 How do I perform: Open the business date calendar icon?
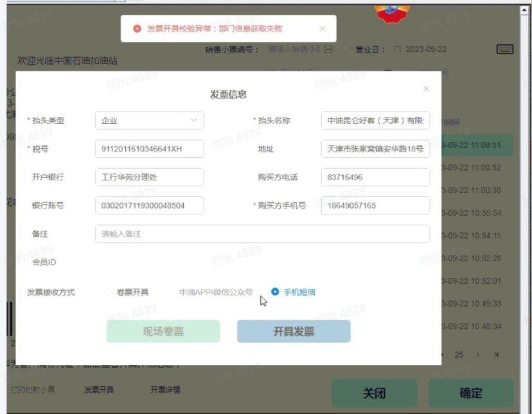(396, 49)
